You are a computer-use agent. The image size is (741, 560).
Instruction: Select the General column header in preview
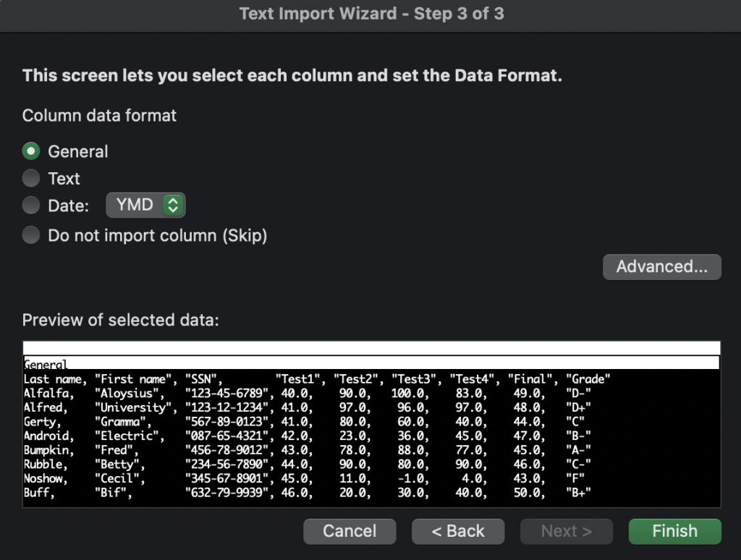point(43,365)
